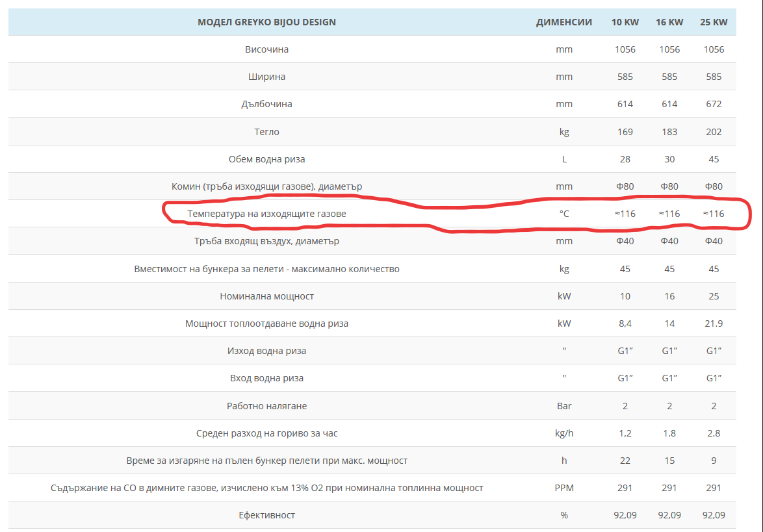The width and height of the screenshot is (763, 532).
Task: Select 'Работно налягане' row label
Action: (266, 405)
